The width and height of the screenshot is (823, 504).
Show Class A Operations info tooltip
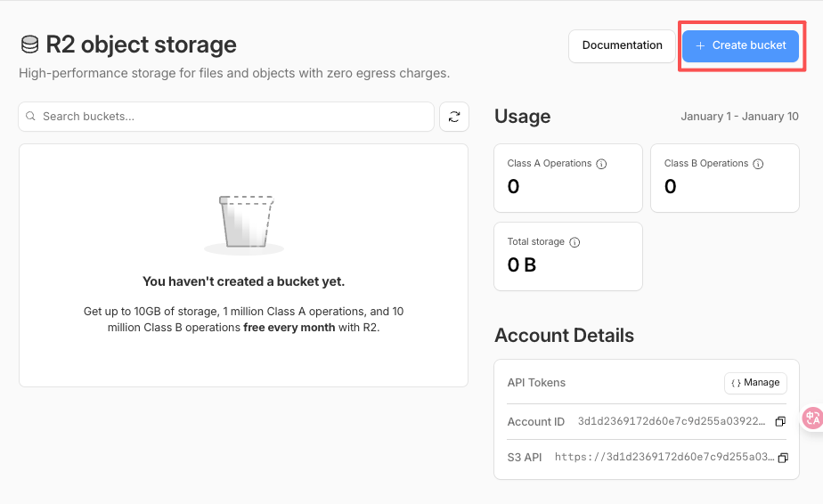coord(601,164)
